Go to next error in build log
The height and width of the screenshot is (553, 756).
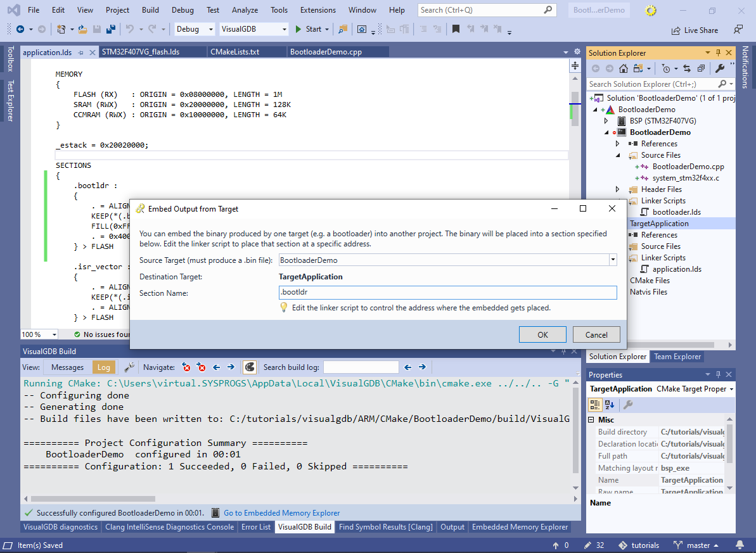[202, 367]
